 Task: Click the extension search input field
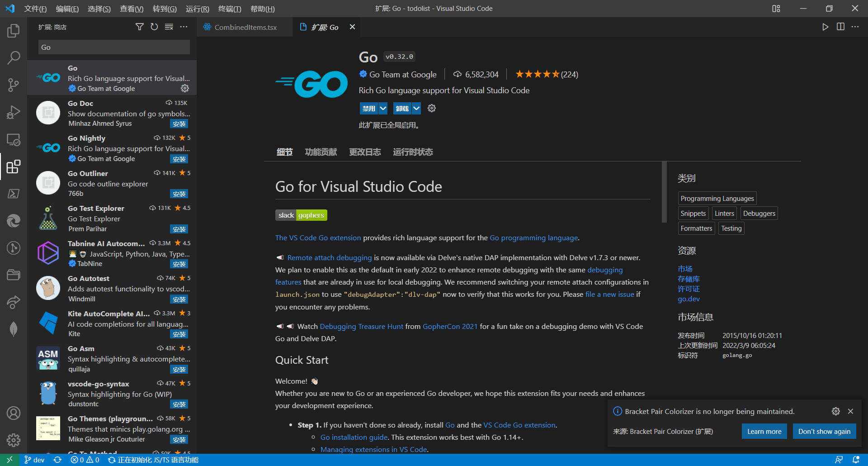click(114, 47)
